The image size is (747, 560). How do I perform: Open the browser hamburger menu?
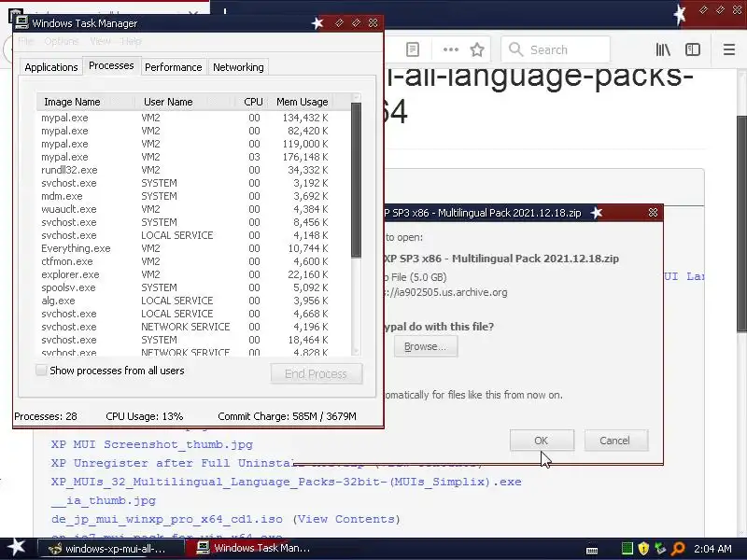click(x=729, y=49)
